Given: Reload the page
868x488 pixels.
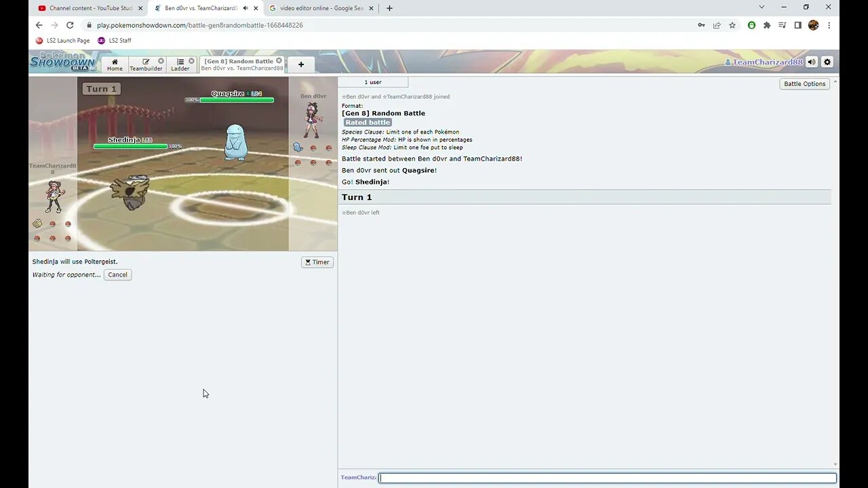Looking at the screenshot, I should [70, 25].
